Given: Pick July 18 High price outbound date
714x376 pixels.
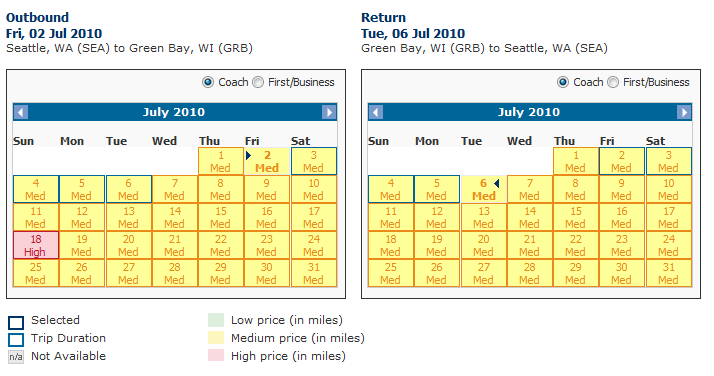Looking at the screenshot, I should click(36, 245).
